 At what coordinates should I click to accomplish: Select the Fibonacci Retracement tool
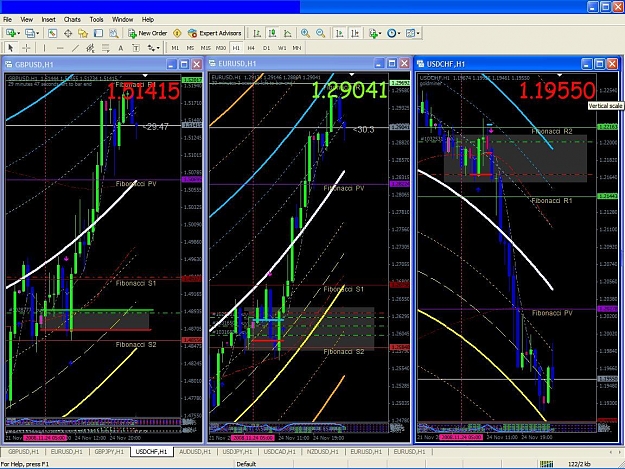tap(106, 48)
